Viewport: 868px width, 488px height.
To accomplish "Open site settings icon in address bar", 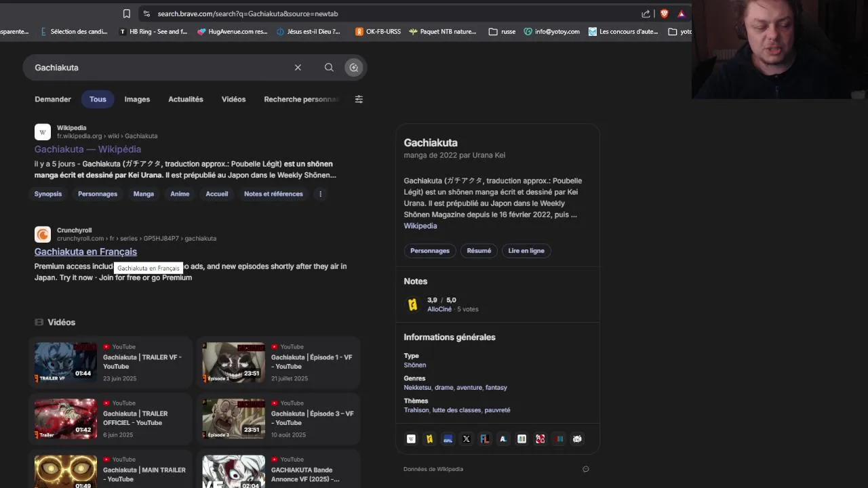I will tap(146, 14).
